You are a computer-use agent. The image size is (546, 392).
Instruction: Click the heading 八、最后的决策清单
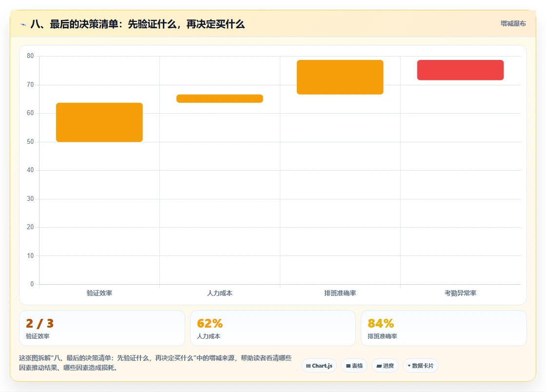point(137,24)
